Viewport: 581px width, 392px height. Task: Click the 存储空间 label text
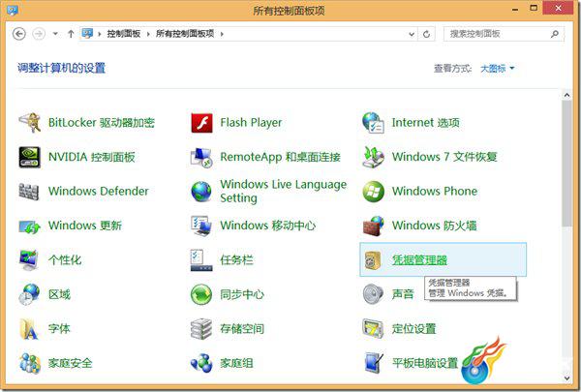[x=242, y=329]
